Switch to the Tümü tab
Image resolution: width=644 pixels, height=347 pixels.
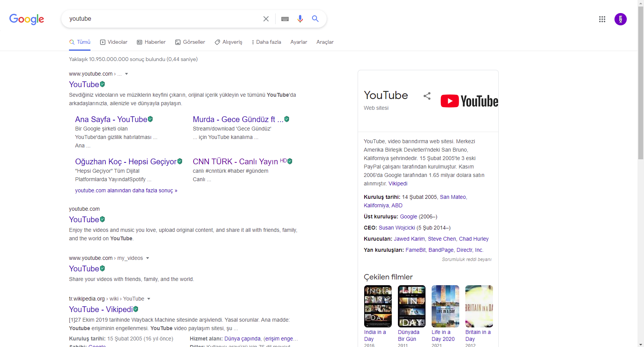click(80, 42)
